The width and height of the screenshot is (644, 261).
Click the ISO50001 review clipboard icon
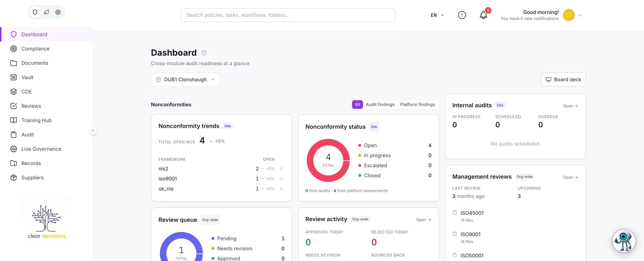tap(455, 255)
